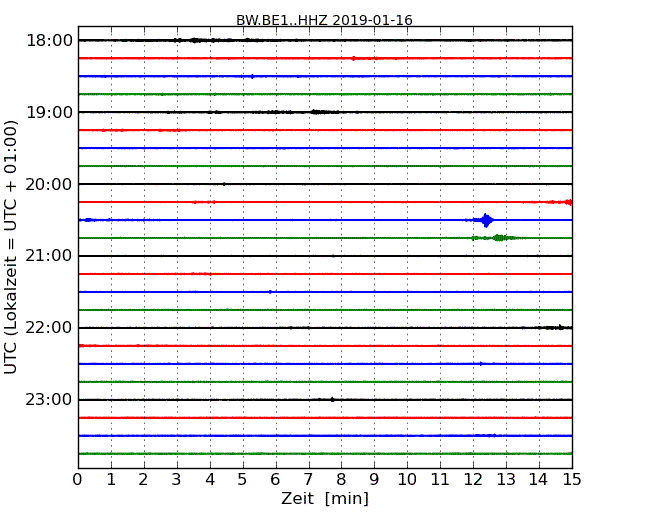Click the x-axis tick label 15
This screenshot has height=520, width=650.
(572, 480)
